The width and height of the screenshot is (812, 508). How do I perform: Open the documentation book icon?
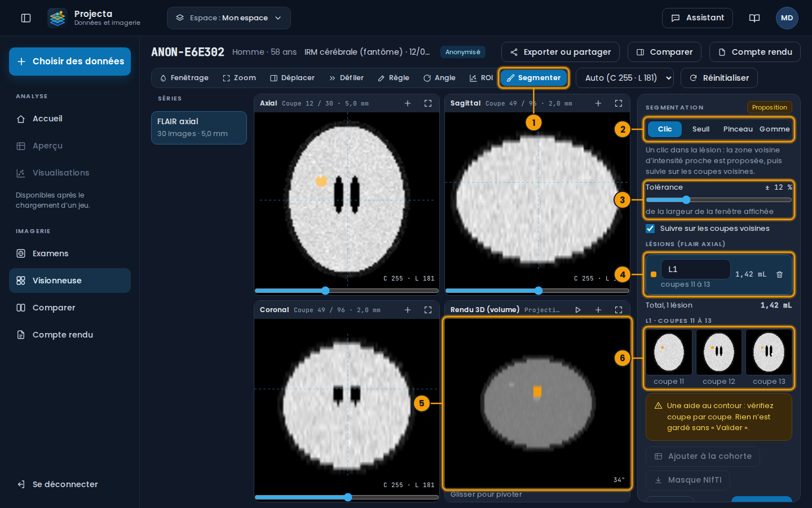(754, 18)
